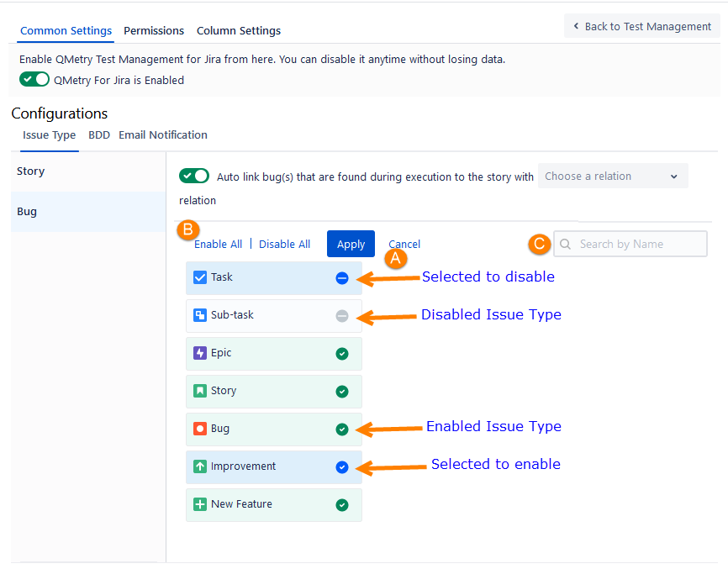Uncheck the Task checkbox

(x=199, y=277)
